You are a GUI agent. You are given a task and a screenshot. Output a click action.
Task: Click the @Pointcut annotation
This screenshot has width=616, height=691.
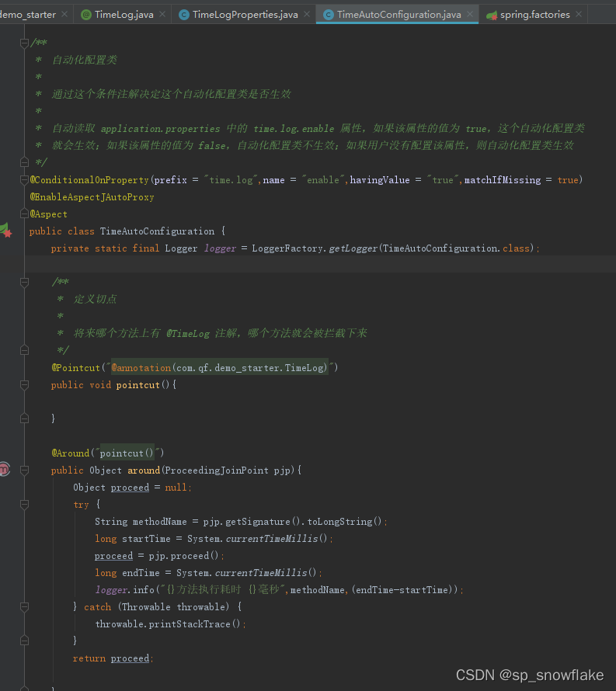(x=76, y=367)
